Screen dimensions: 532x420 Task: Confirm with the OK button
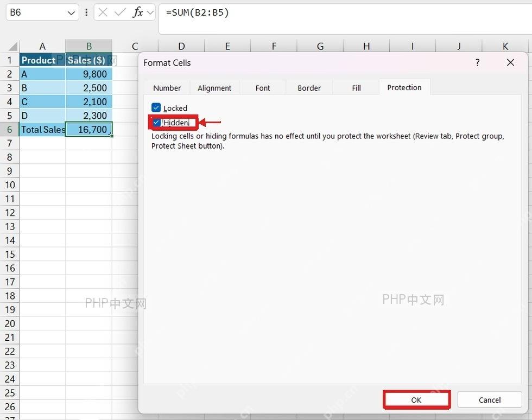[416, 399]
